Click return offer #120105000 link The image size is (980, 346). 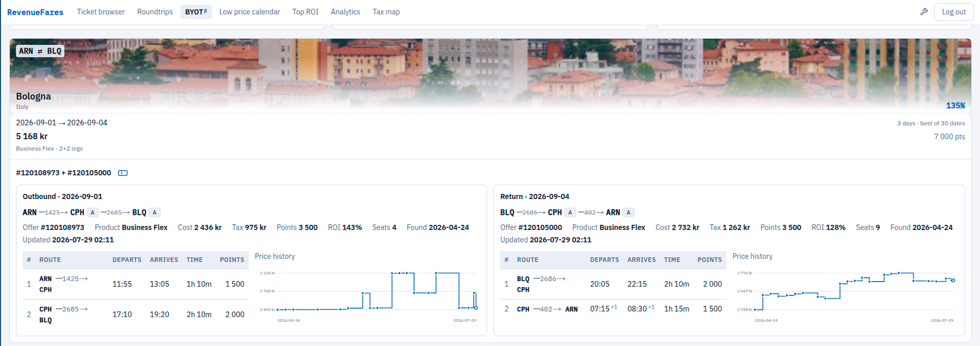[x=540, y=227]
